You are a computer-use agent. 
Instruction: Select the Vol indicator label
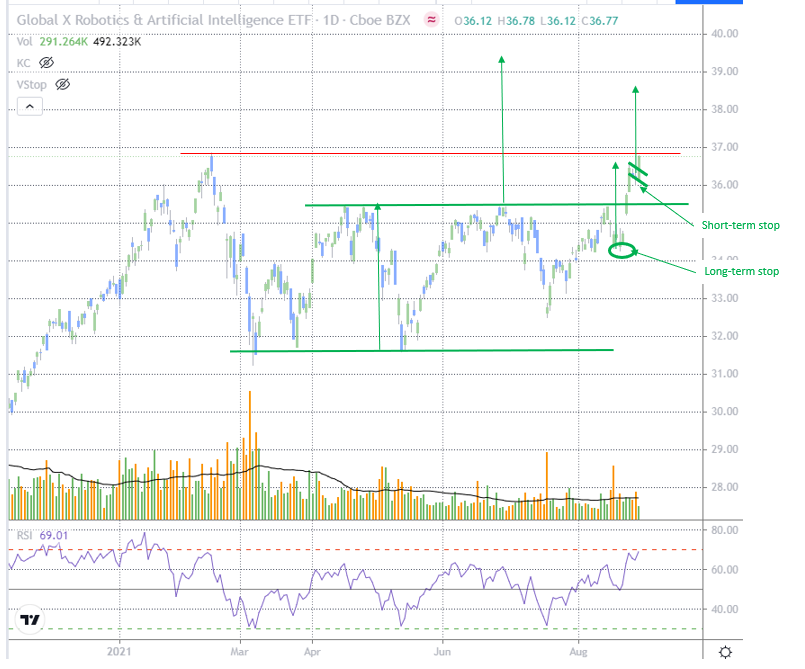tap(24, 42)
